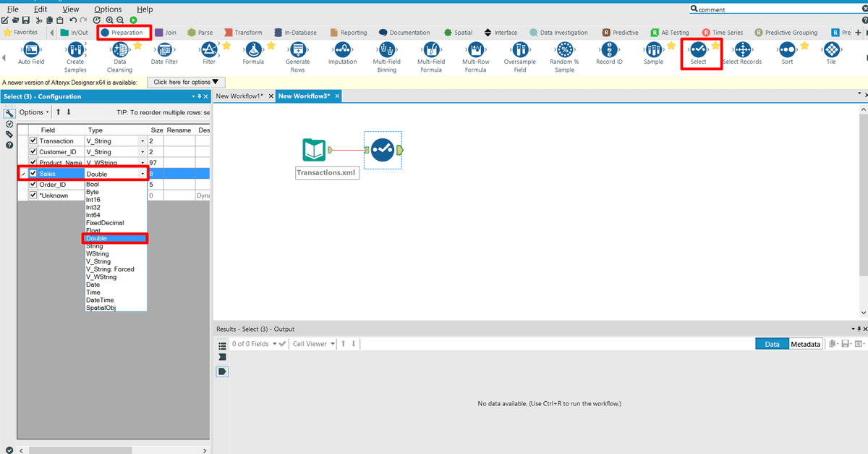Uncheck the Order_ID field checkbox
The height and width of the screenshot is (454, 868).
(x=33, y=185)
